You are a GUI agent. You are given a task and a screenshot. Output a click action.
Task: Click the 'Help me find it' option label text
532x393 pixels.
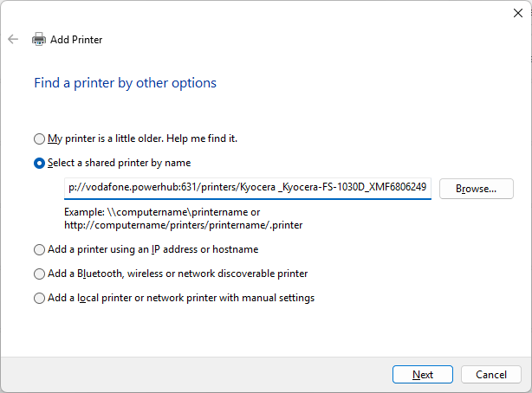click(142, 139)
